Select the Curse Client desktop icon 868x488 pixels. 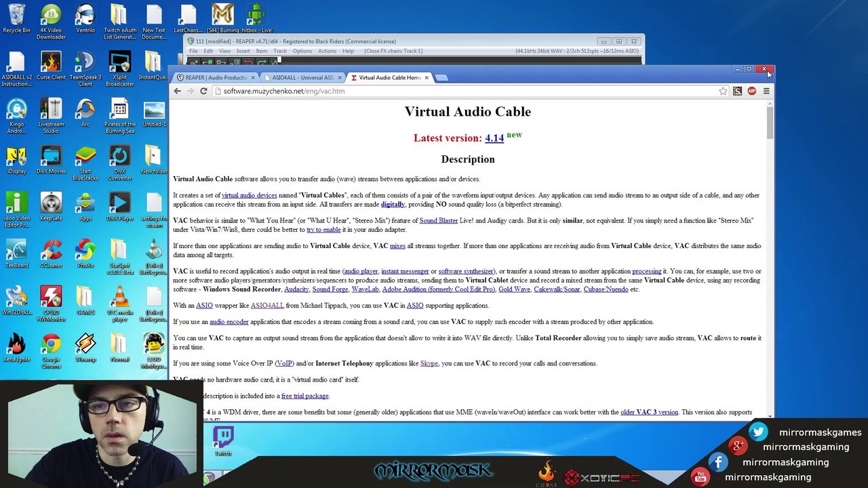point(51,66)
